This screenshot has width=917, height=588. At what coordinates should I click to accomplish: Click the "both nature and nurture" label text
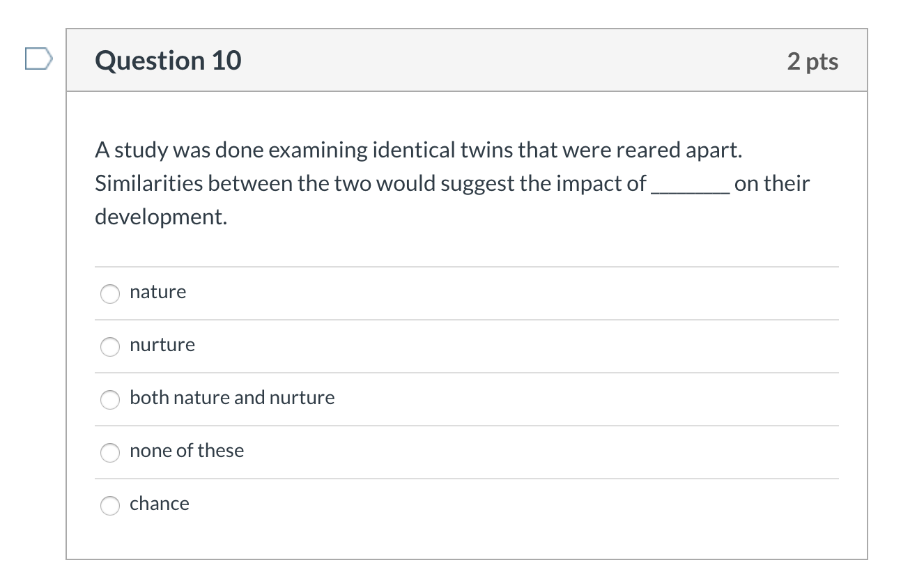pyautogui.click(x=232, y=398)
